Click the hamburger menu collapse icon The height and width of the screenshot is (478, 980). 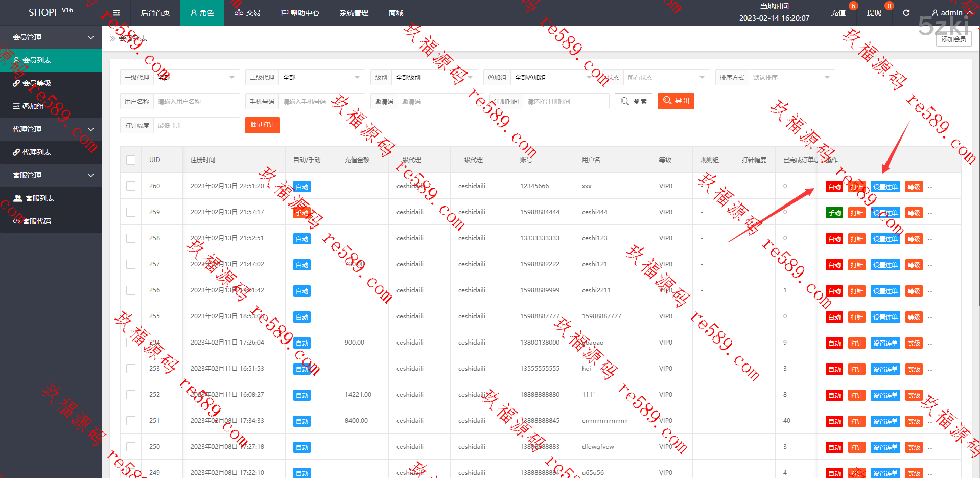pos(116,13)
